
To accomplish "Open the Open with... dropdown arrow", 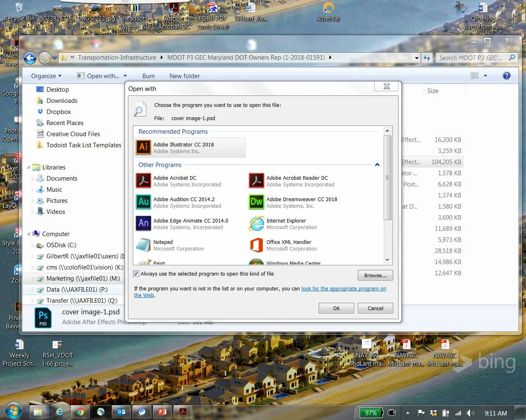I will point(125,76).
